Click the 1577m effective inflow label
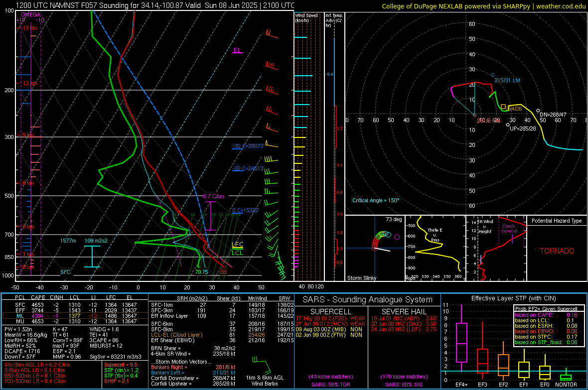 coord(68,241)
